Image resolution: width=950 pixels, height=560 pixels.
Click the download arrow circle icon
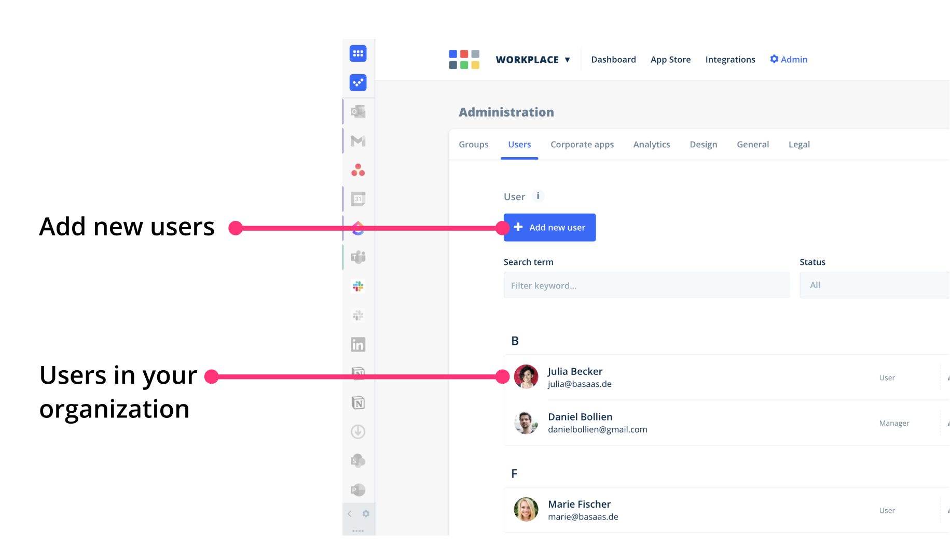coord(358,431)
